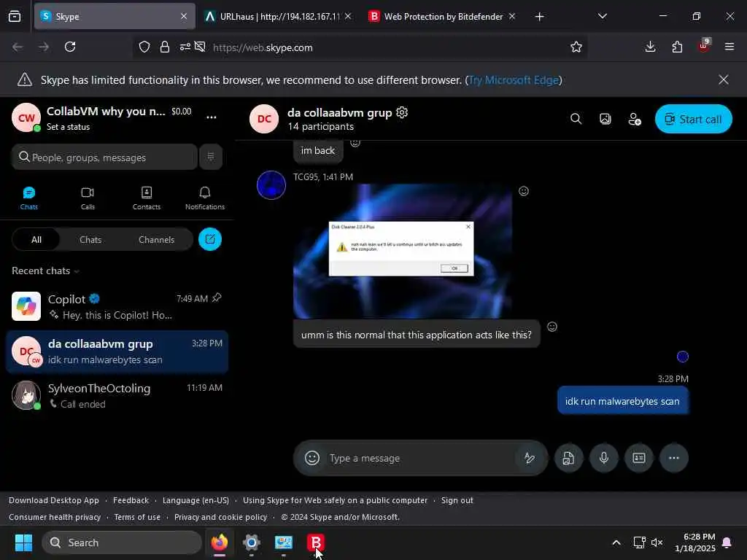The width and height of the screenshot is (747, 560).
Task: Open the profile more options ellipsis
Action: point(211,117)
